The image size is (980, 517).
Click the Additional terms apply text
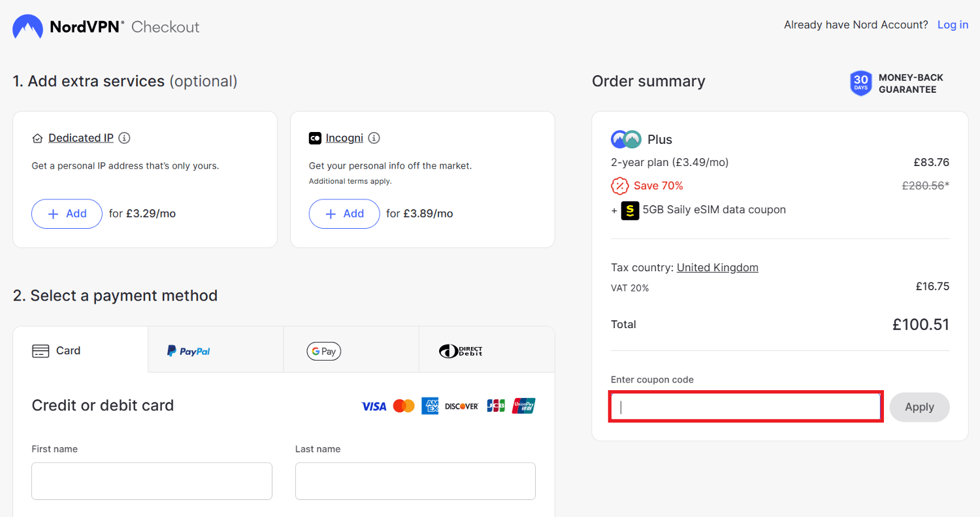point(350,181)
